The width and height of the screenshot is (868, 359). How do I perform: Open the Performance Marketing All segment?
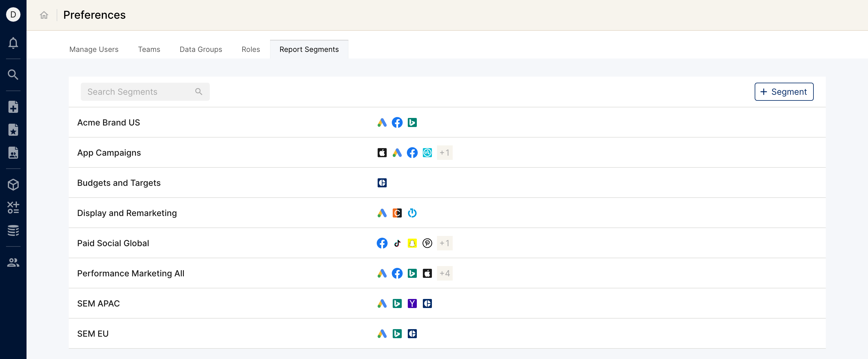point(447,273)
